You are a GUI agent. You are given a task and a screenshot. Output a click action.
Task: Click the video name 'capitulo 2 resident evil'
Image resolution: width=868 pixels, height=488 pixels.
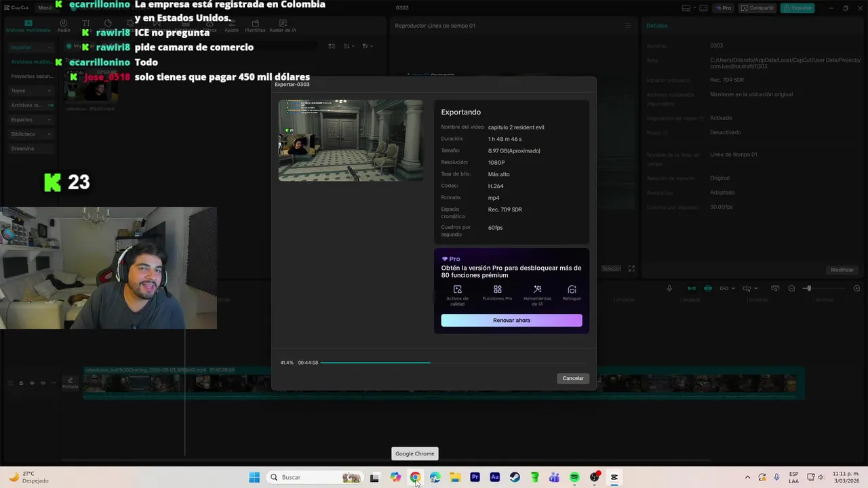pyautogui.click(x=516, y=127)
